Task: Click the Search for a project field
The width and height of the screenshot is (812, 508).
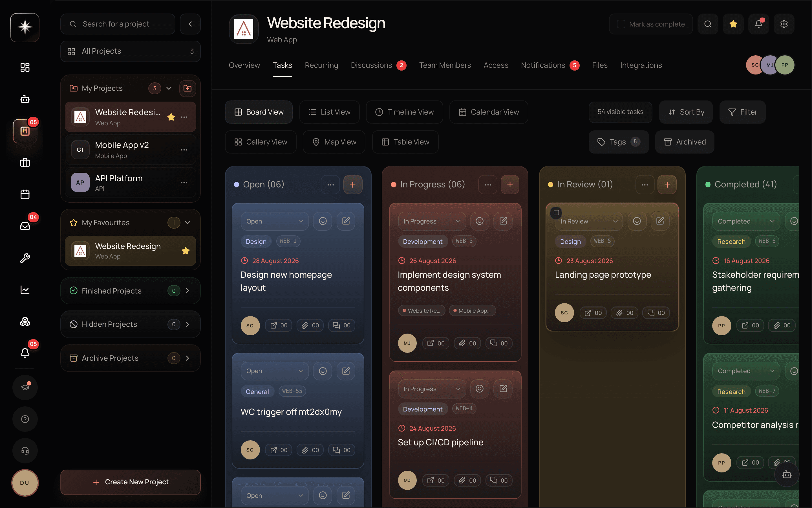Action: pyautogui.click(x=118, y=24)
